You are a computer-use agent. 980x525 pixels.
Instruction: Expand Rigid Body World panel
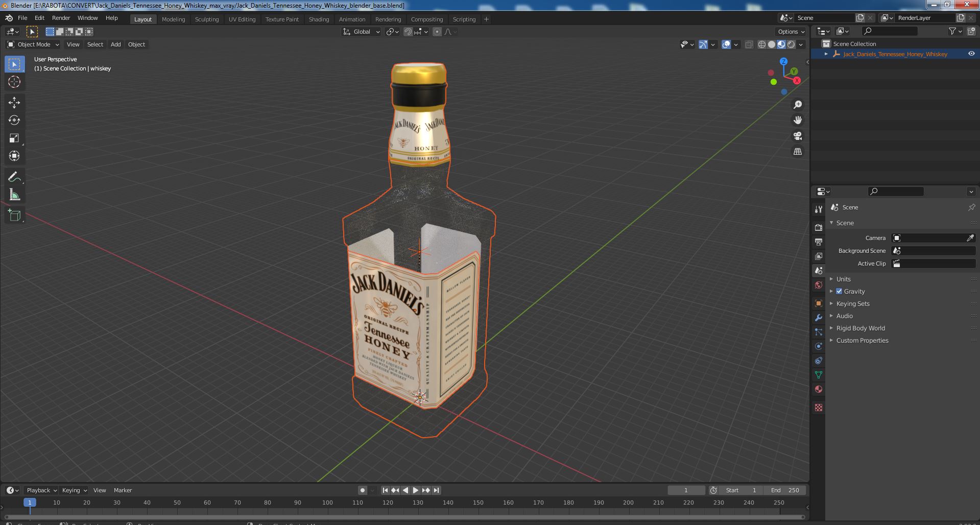click(861, 328)
